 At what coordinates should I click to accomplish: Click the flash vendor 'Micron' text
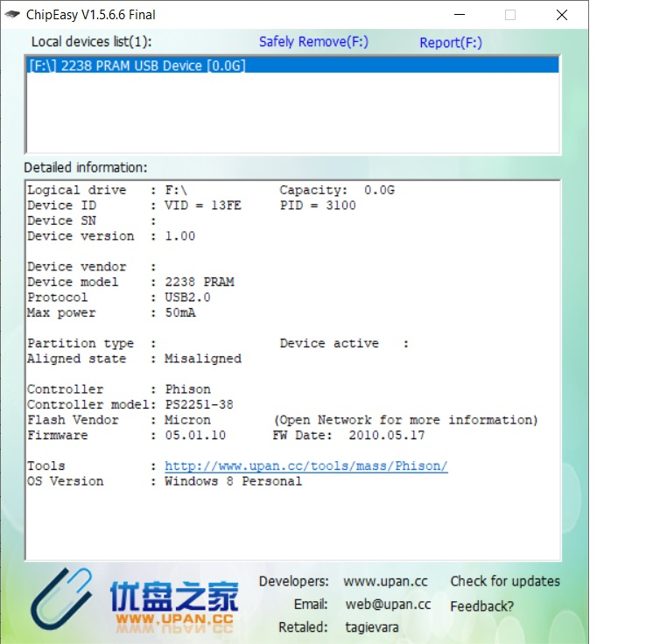(187, 420)
